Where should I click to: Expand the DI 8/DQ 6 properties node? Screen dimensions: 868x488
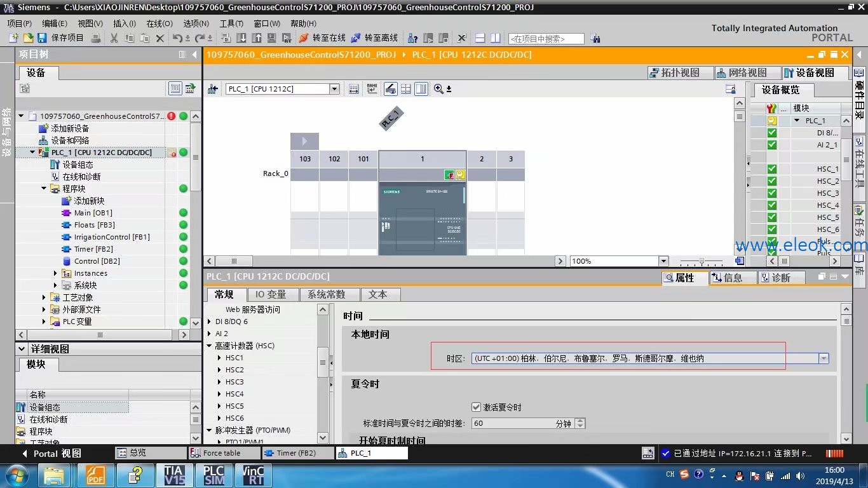(209, 322)
